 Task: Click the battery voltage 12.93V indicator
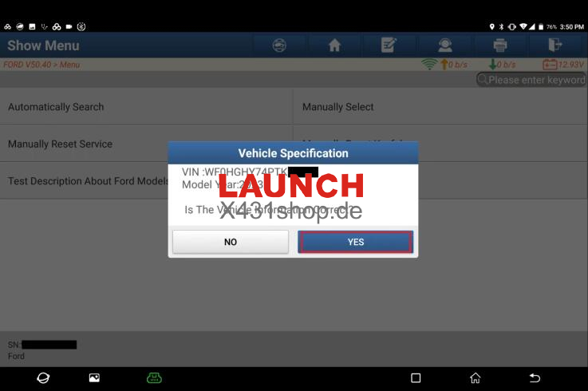pyautogui.click(x=563, y=65)
